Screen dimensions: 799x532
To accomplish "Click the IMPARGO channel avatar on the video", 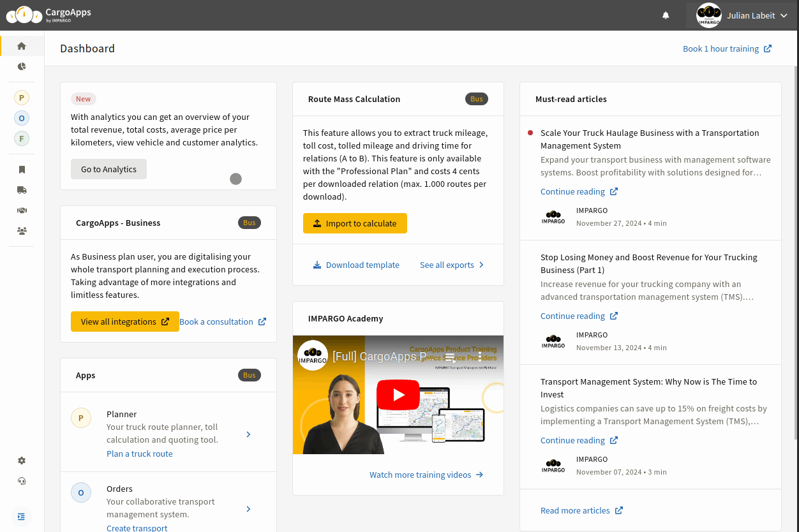I will tap(313, 356).
